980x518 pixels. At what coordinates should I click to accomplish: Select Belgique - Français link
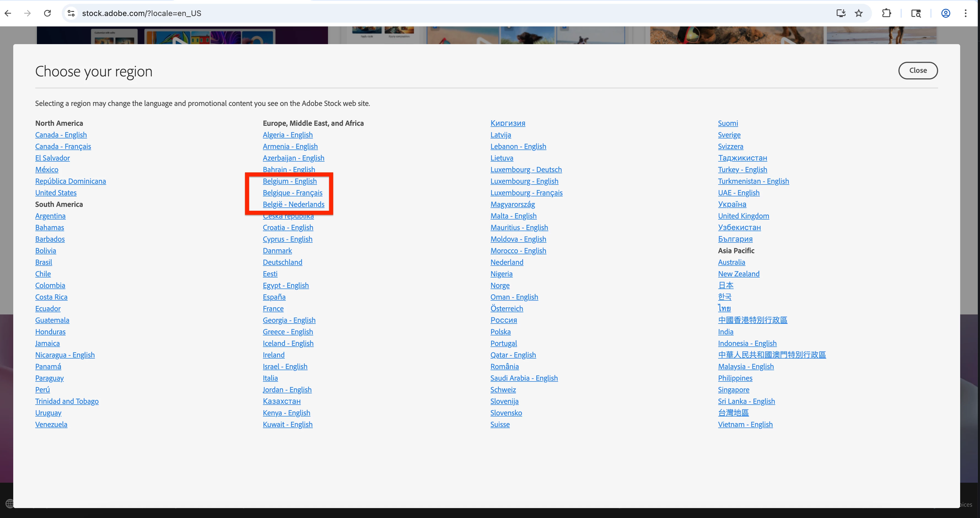coord(293,193)
